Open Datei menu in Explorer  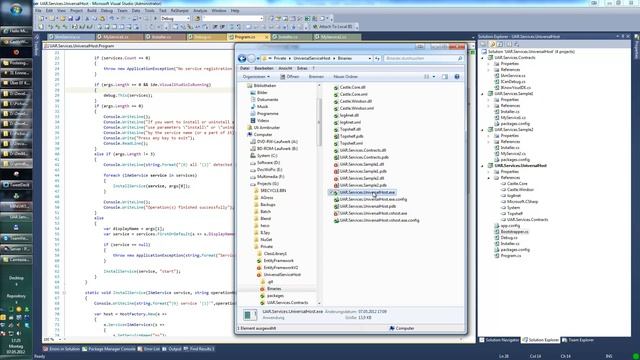click(x=244, y=69)
